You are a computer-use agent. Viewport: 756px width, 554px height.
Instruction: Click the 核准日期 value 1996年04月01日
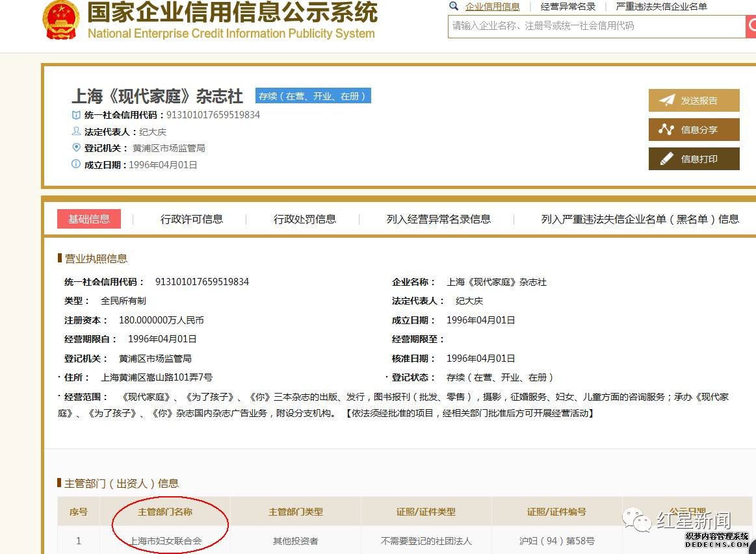(x=480, y=359)
